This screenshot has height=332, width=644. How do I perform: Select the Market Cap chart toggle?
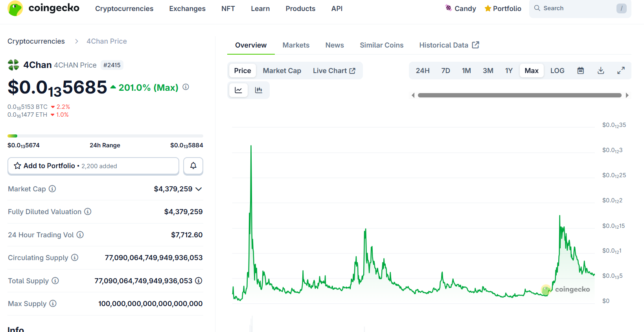pos(282,71)
